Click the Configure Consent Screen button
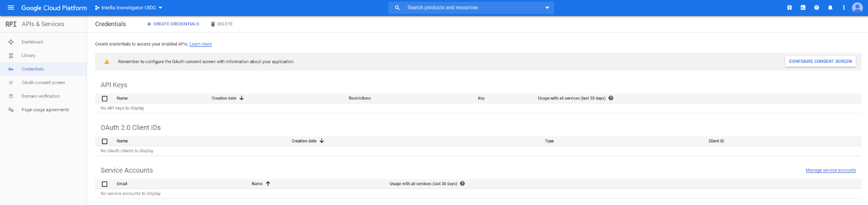Image resolution: width=868 pixels, height=205 pixels. 820,62
